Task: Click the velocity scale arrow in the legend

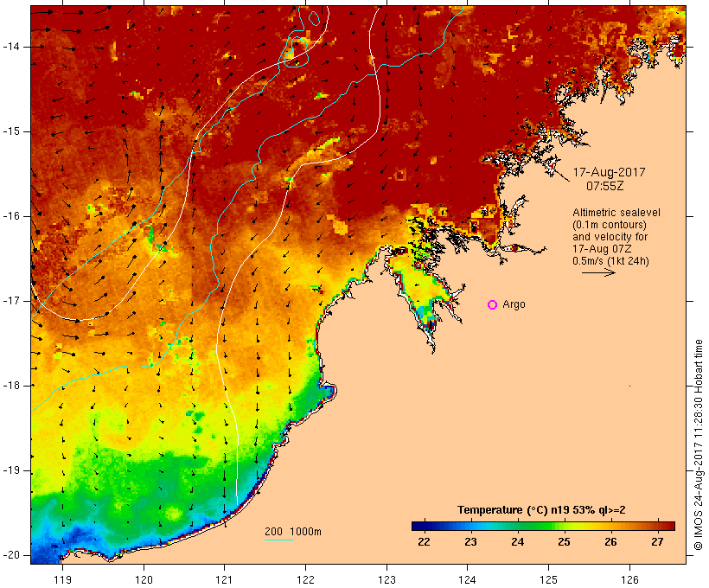Action: (598, 272)
